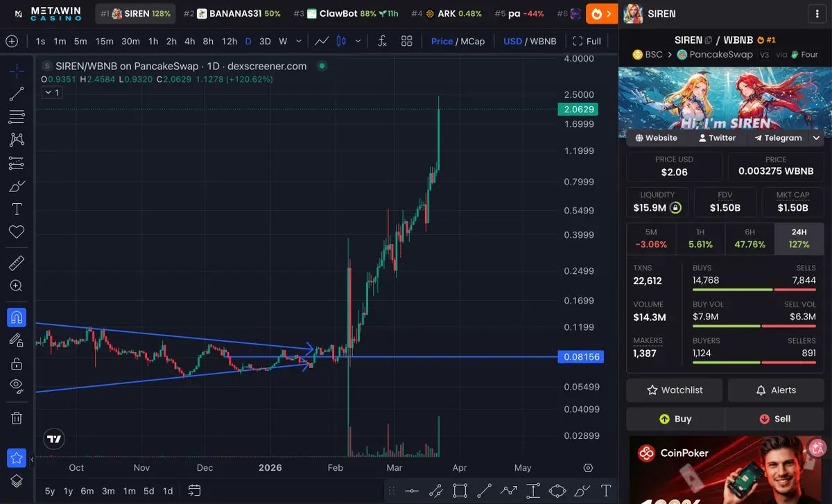Open the chart layout grid selector
The width and height of the screenshot is (832, 504).
point(407,41)
